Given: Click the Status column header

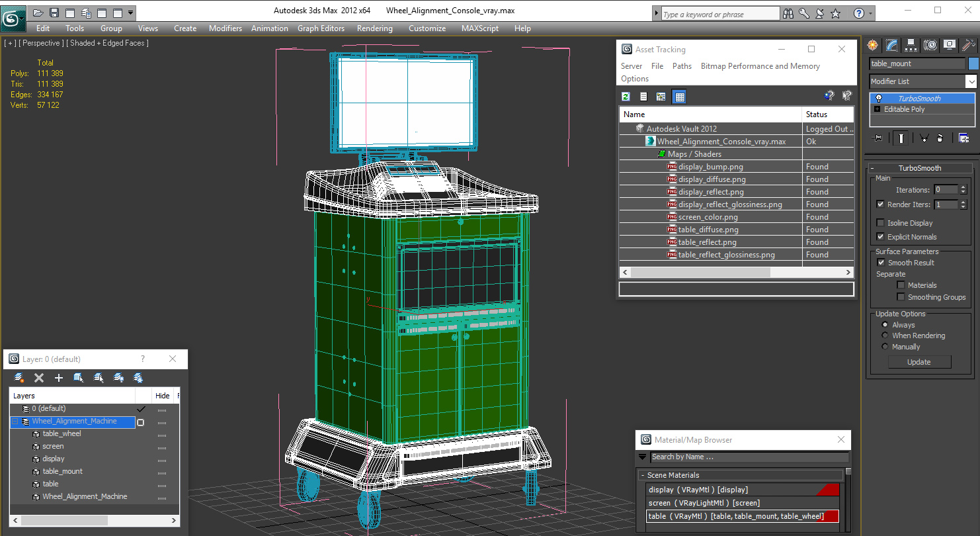Looking at the screenshot, I should click(x=828, y=114).
